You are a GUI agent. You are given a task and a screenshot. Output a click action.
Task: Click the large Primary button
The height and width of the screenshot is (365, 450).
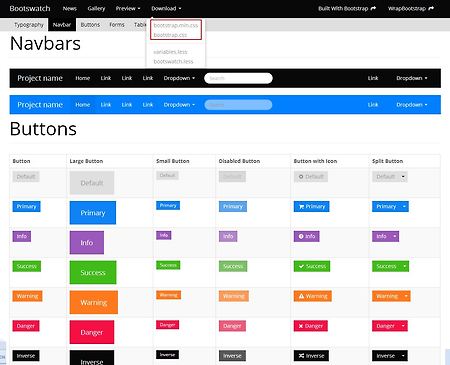[x=93, y=213]
